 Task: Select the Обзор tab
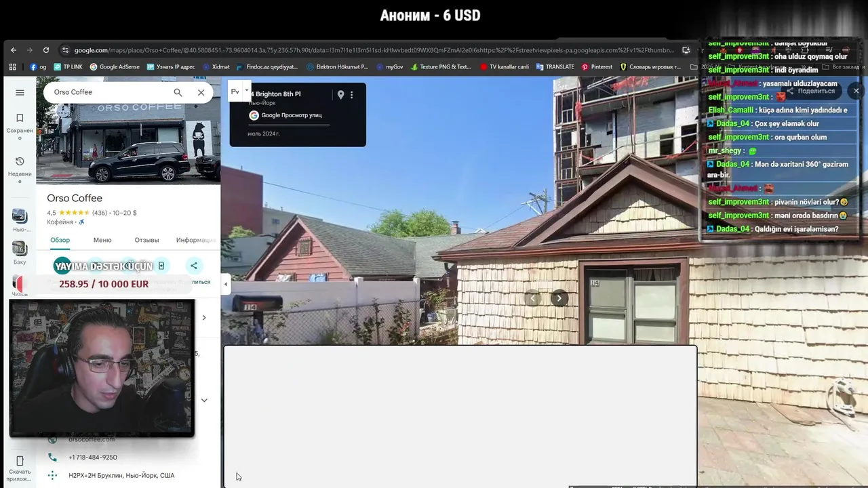click(x=60, y=240)
